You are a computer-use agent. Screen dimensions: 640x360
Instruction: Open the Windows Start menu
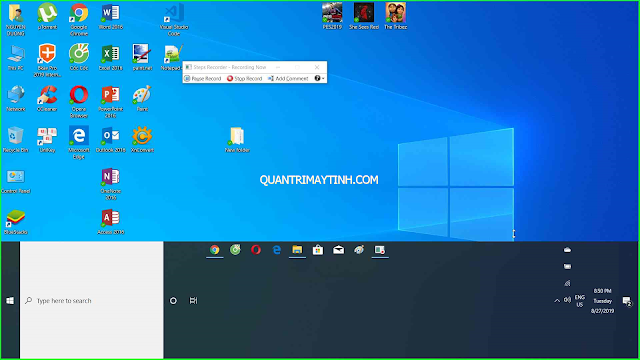[10, 300]
